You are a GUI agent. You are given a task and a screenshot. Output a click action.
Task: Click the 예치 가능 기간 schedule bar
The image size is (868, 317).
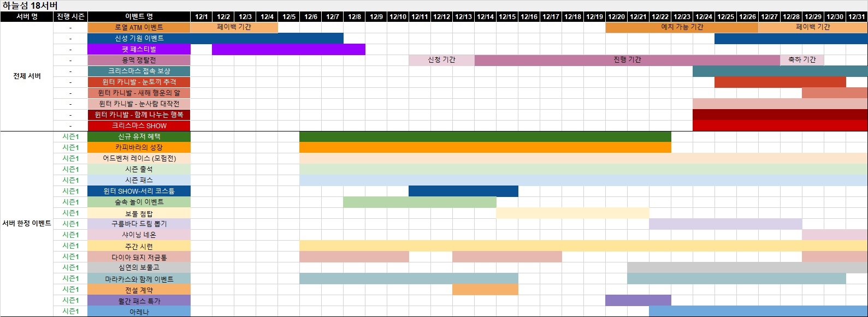(682, 27)
